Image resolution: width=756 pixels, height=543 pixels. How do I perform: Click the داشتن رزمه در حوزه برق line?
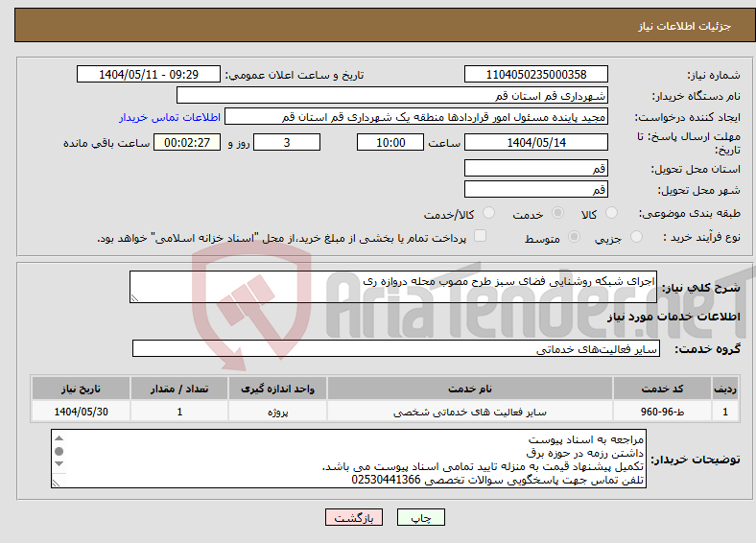(x=585, y=454)
